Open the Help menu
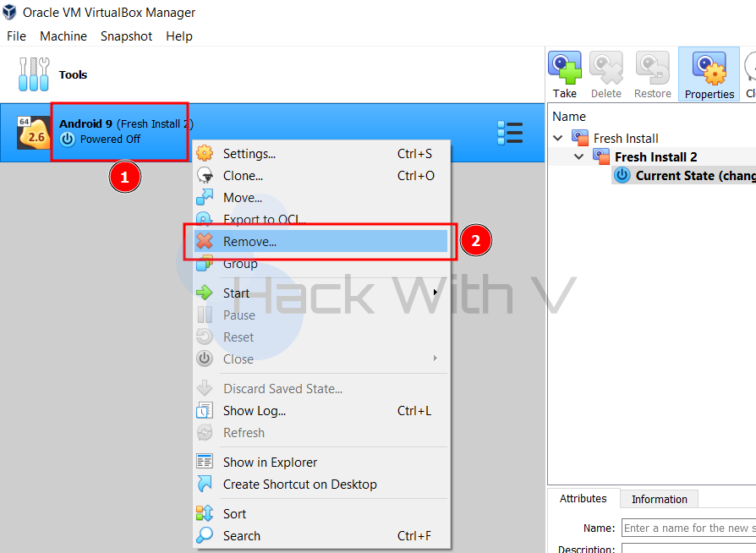 tap(179, 36)
